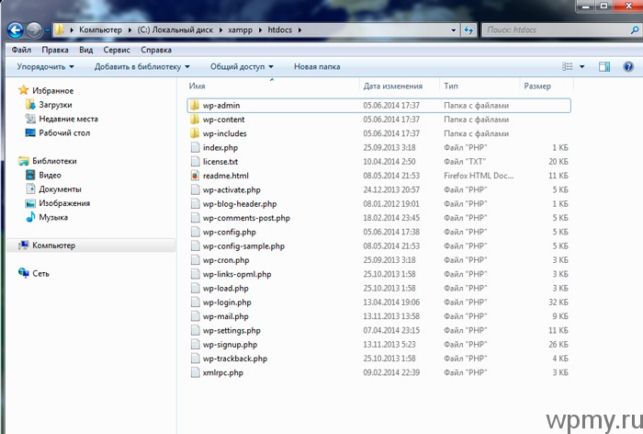Click the wp-comments-post.php file icon
The width and height of the screenshot is (643, 434).
(x=195, y=218)
